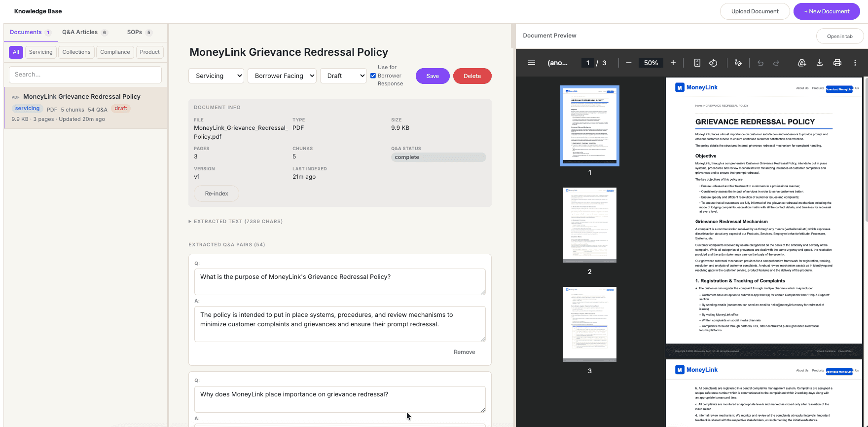868x427 pixels.
Task: Click the Extracted Q&A Pairs (54) label
Action: [x=227, y=245]
